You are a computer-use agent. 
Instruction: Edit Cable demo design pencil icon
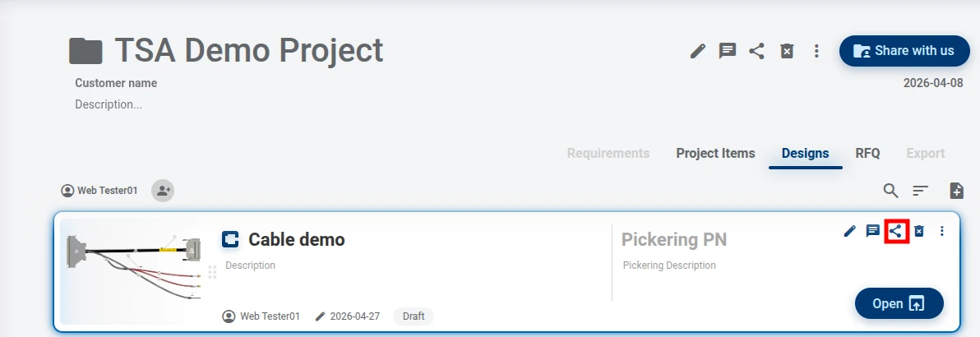click(x=849, y=231)
